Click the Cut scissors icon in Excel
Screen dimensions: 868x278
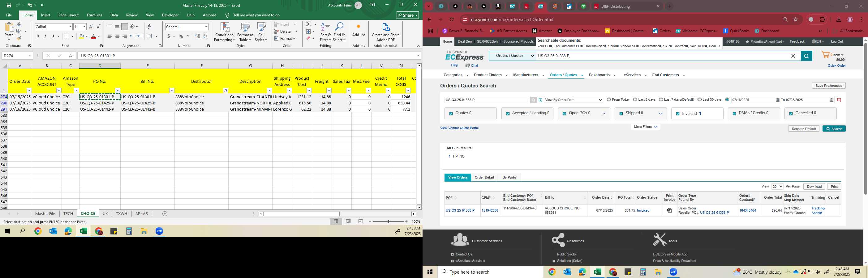coord(19,24)
